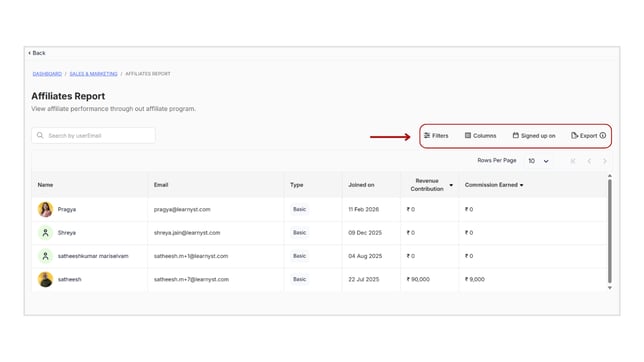Open Sales & Marketing breadcrumb link
Viewport: 644px width, 362px height.
point(93,74)
